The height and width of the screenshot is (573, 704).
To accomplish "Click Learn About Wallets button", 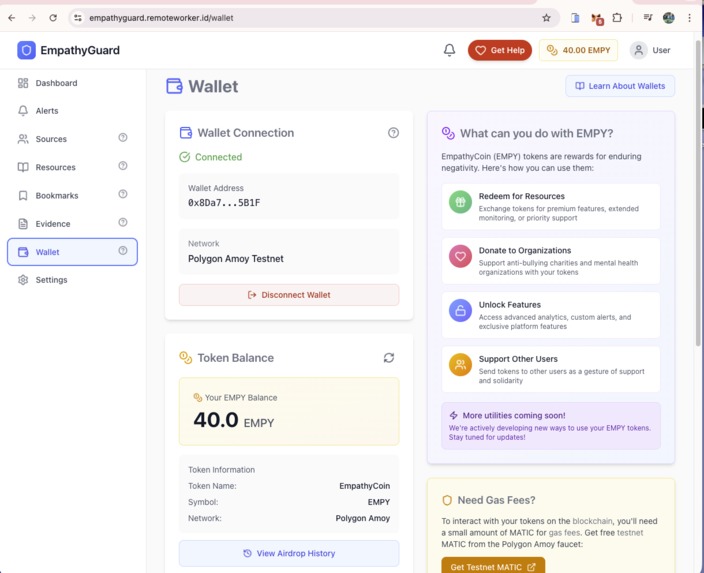I will (x=620, y=86).
